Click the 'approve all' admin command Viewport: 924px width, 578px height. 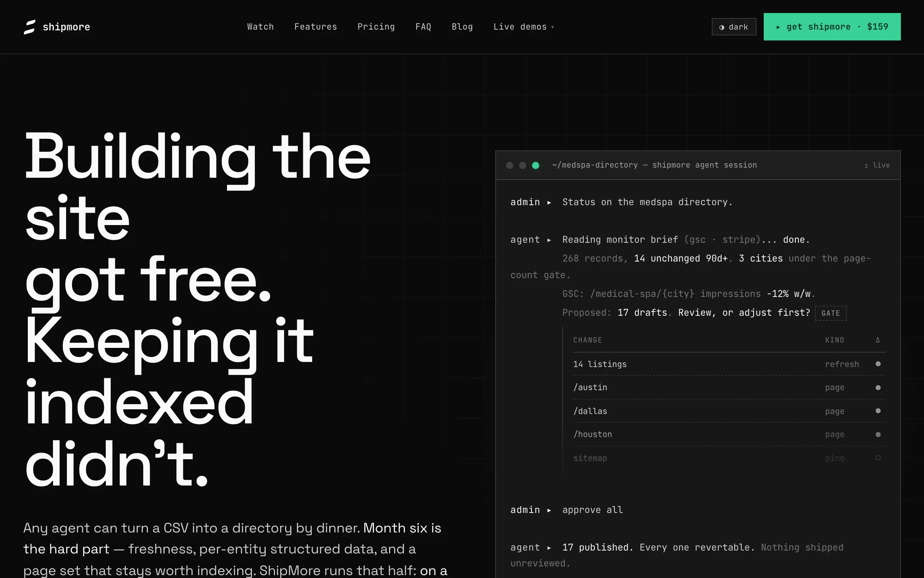[x=593, y=510]
